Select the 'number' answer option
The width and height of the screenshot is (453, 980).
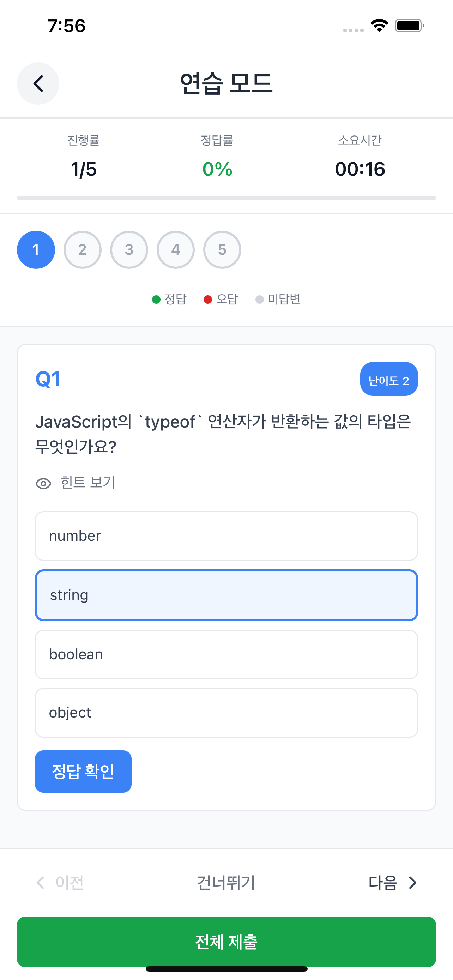pos(226,536)
